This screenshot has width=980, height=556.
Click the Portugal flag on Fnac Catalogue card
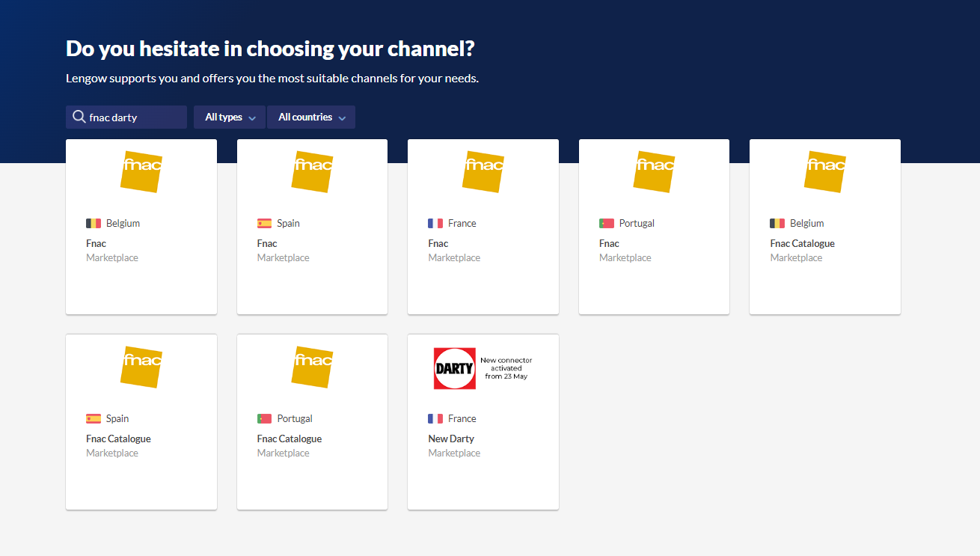click(x=264, y=419)
